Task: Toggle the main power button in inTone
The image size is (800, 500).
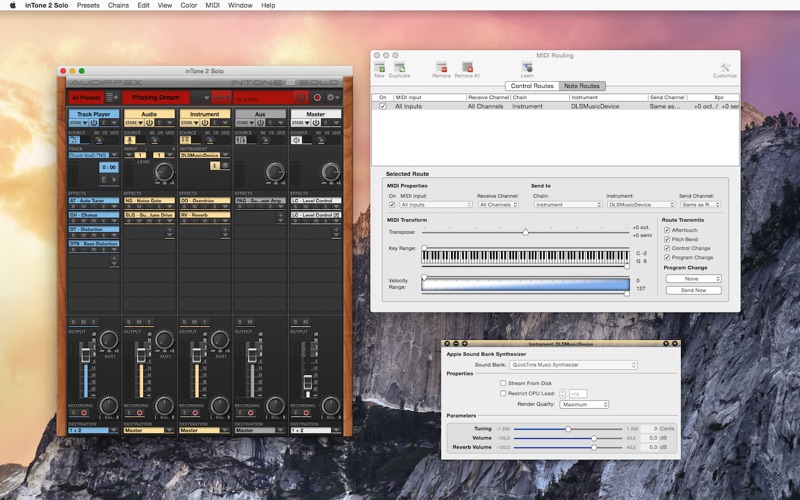Action: pos(299,97)
